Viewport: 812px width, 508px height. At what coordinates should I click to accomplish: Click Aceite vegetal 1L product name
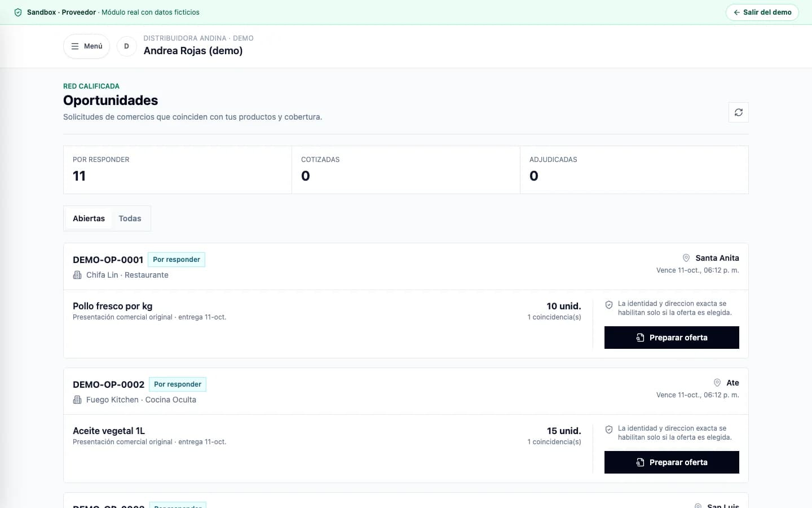tap(109, 431)
